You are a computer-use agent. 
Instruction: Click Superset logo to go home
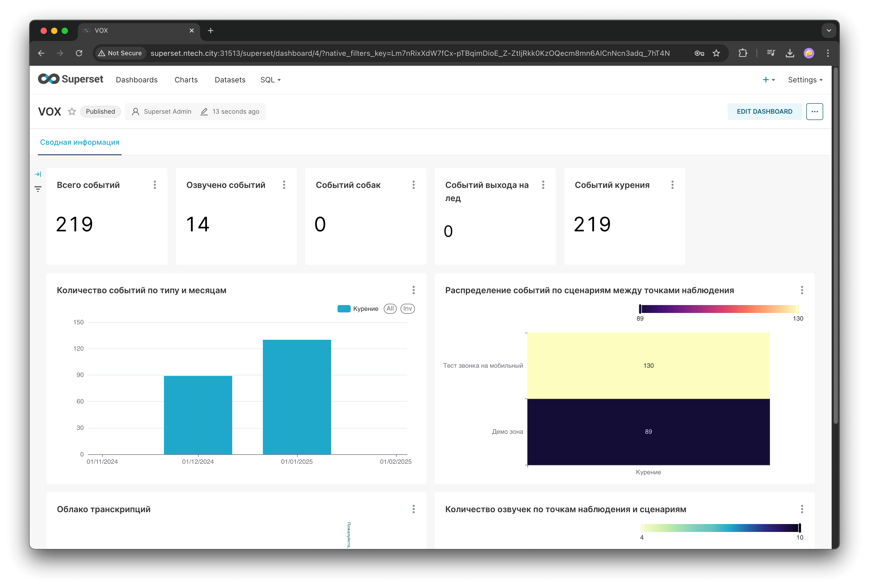(x=71, y=79)
